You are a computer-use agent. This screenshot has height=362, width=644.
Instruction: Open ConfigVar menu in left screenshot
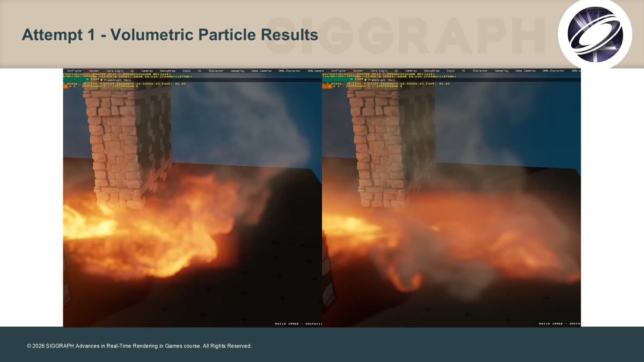click(75, 71)
